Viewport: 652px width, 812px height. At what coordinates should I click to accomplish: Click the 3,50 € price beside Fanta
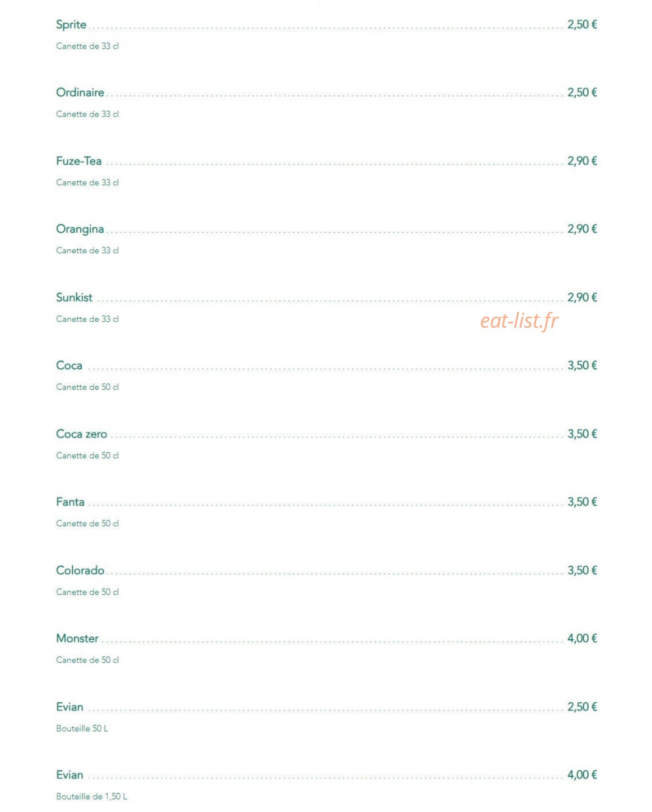[582, 502]
